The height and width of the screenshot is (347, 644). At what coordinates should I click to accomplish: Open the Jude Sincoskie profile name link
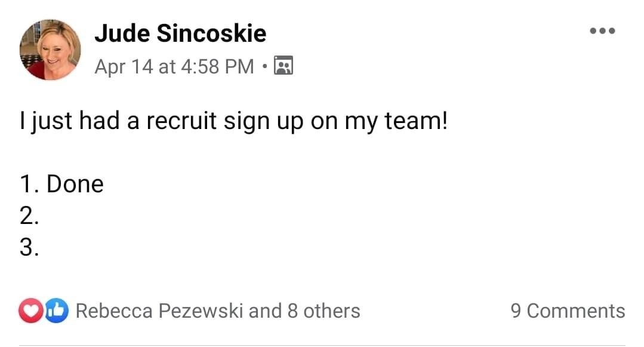tap(180, 33)
